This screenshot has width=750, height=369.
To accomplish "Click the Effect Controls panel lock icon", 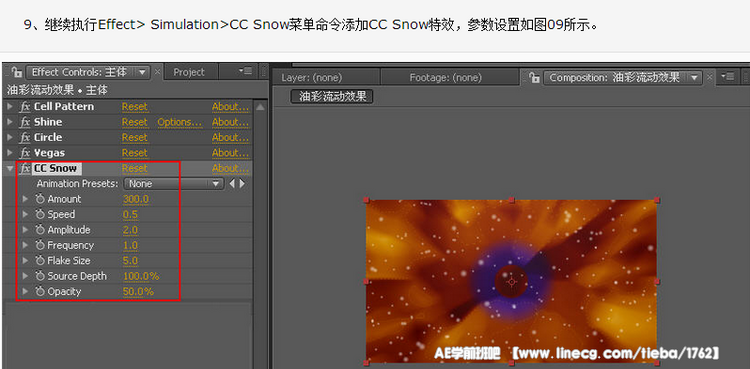I will click(17, 72).
